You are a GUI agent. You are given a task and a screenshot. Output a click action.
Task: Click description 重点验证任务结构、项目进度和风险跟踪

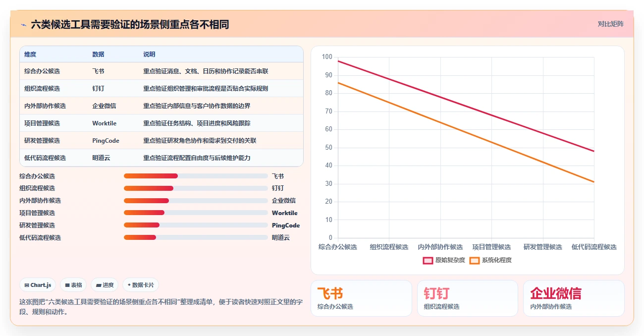(x=197, y=123)
